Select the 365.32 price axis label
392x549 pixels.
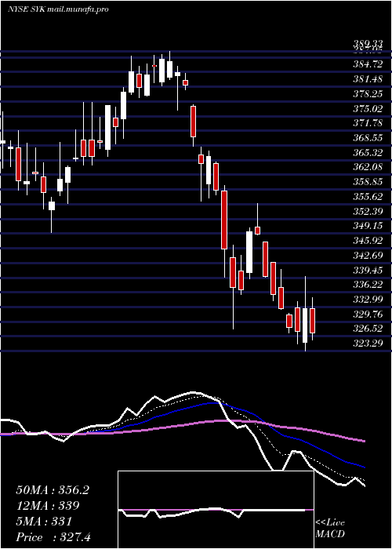(368, 153)
